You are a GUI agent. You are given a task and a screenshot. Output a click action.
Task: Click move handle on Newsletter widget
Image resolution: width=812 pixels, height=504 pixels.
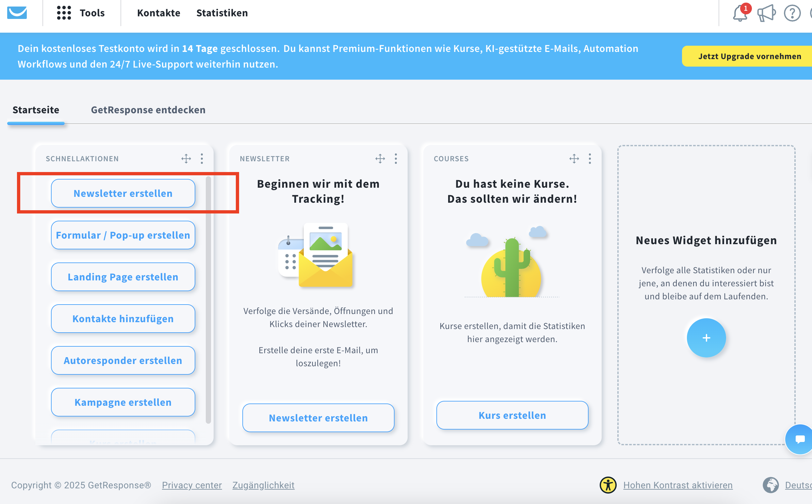click(x=380, y=159)
